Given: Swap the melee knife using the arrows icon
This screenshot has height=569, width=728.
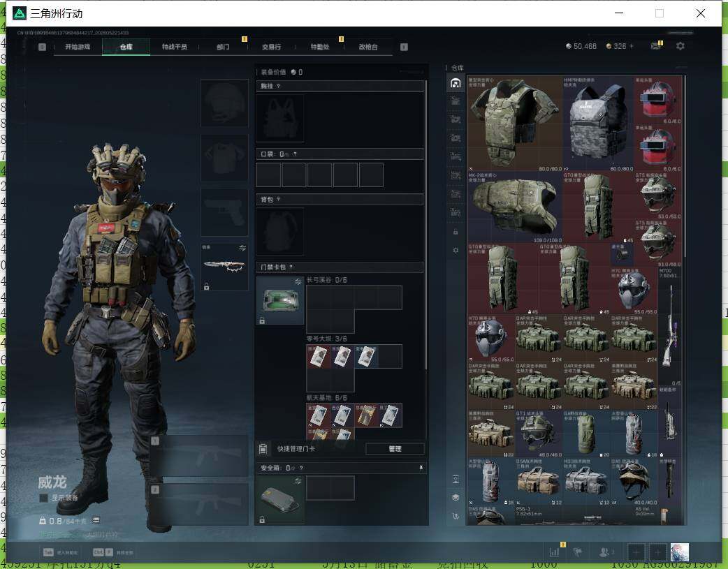Looking at the screenshot, I should (242, 249).
